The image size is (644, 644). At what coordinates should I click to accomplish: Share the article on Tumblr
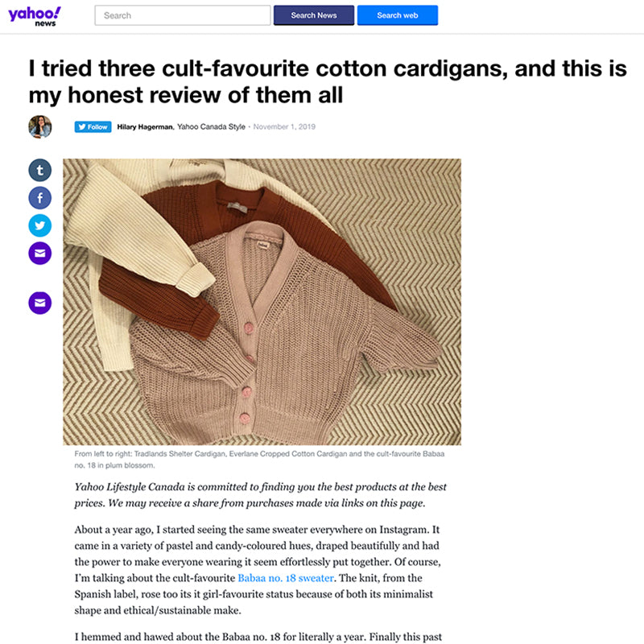(x=40, y=170)
